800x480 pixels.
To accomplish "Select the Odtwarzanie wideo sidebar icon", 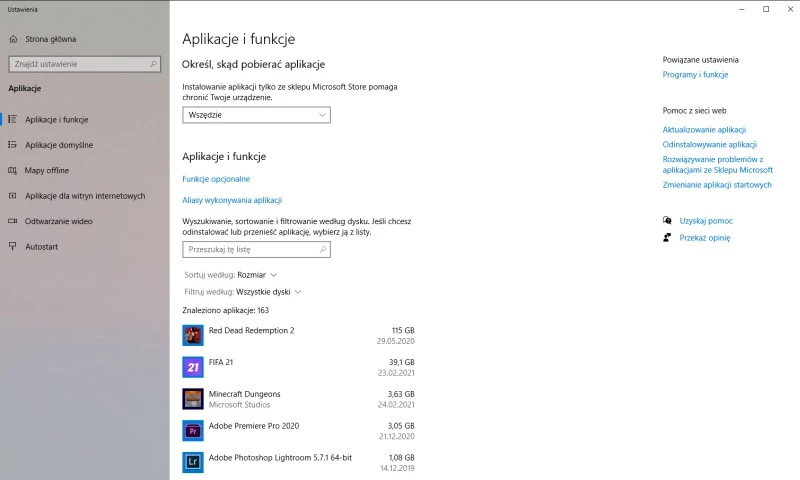I will (13, 221).
